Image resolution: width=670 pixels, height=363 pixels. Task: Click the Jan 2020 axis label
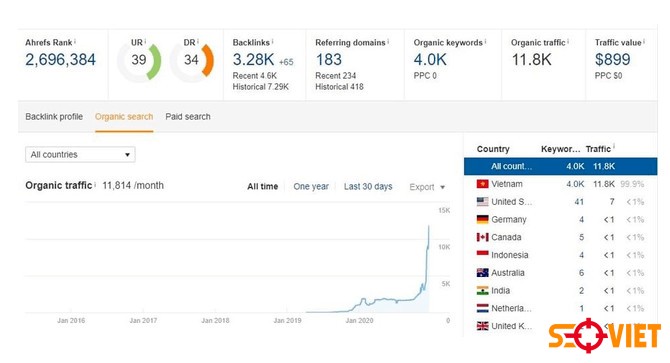[x=359, y=320]
